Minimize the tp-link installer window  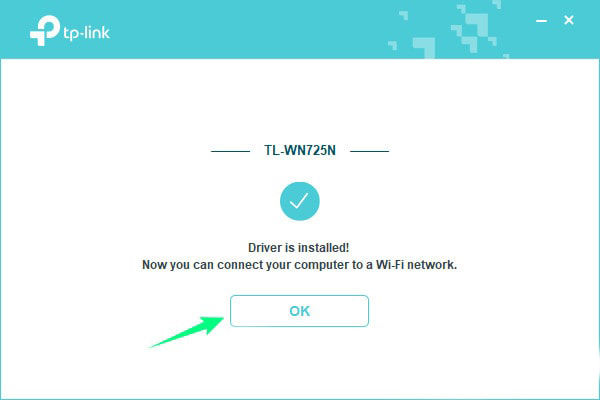pos(541,21)
